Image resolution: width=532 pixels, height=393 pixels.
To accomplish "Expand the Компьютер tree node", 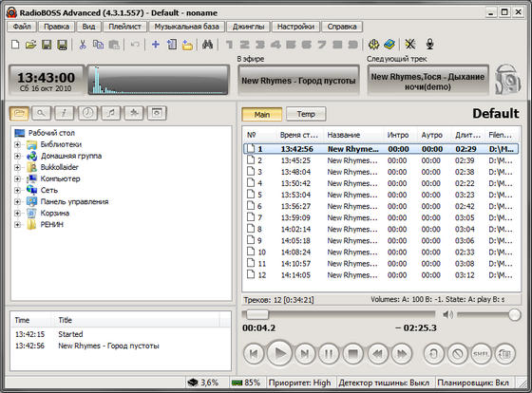I will [17, 179].
